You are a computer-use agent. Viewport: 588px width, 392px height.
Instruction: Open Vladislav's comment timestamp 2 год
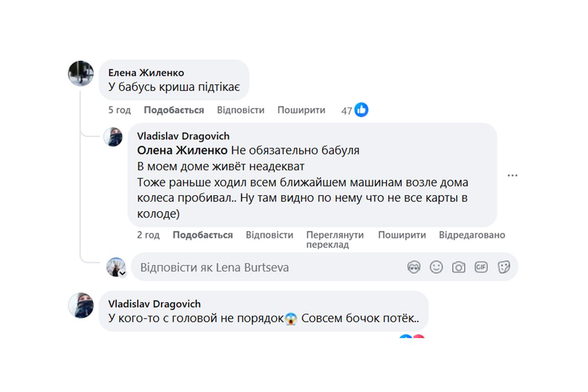(x=148, y=235)
